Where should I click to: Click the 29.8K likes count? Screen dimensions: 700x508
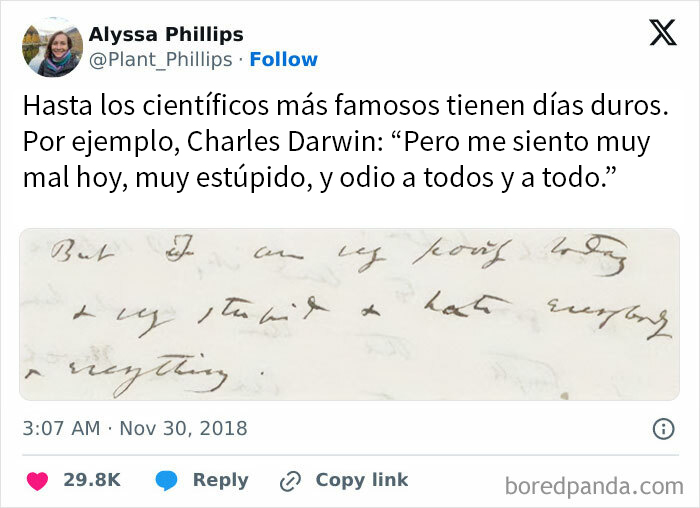pyautogui.click(x=92, y=481)
